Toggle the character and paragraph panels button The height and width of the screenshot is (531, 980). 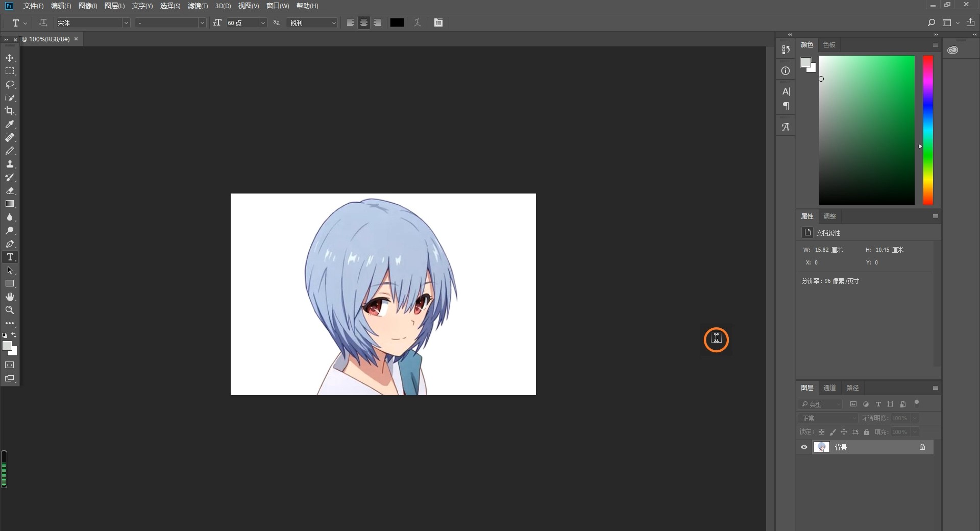coord(438,22)
